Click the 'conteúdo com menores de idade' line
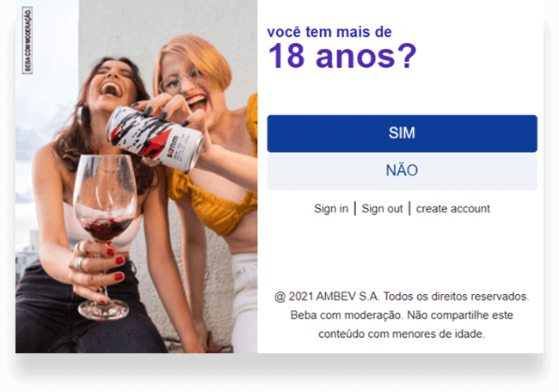This screenshot has height=392, width=559. click(402, 334)
